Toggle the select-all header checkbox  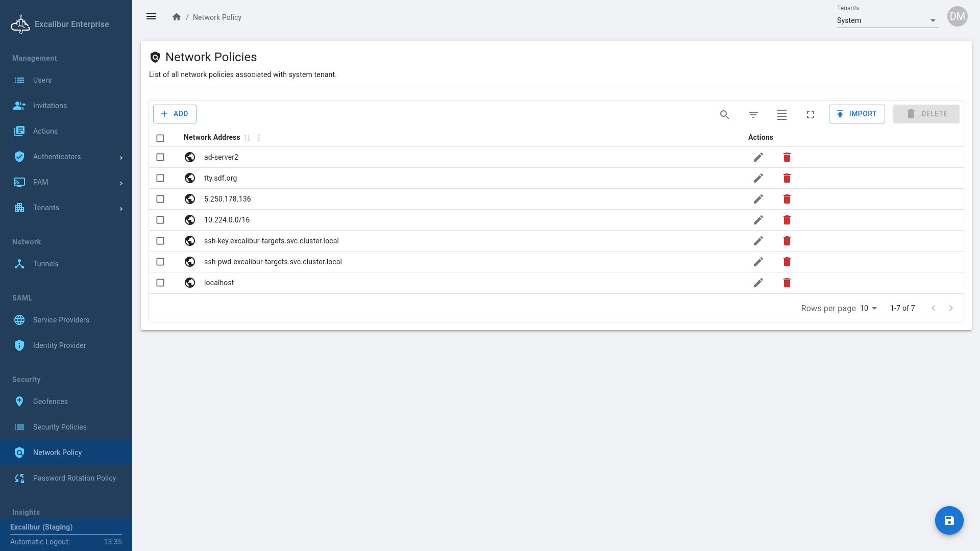[x=160, y=138]
